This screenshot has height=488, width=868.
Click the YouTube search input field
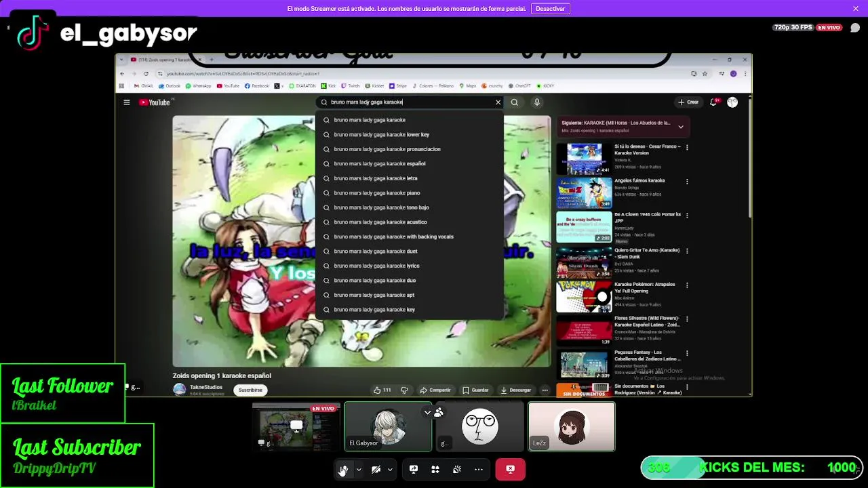tap(411, 102)
